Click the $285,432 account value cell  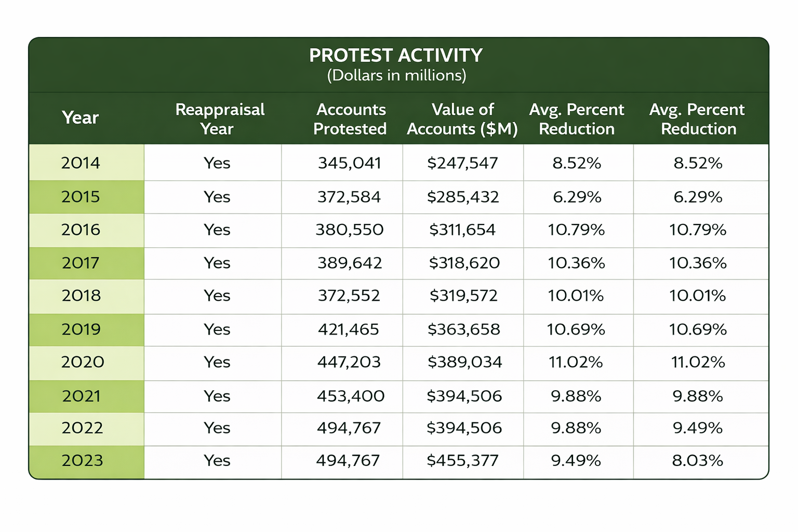[463, 197]
